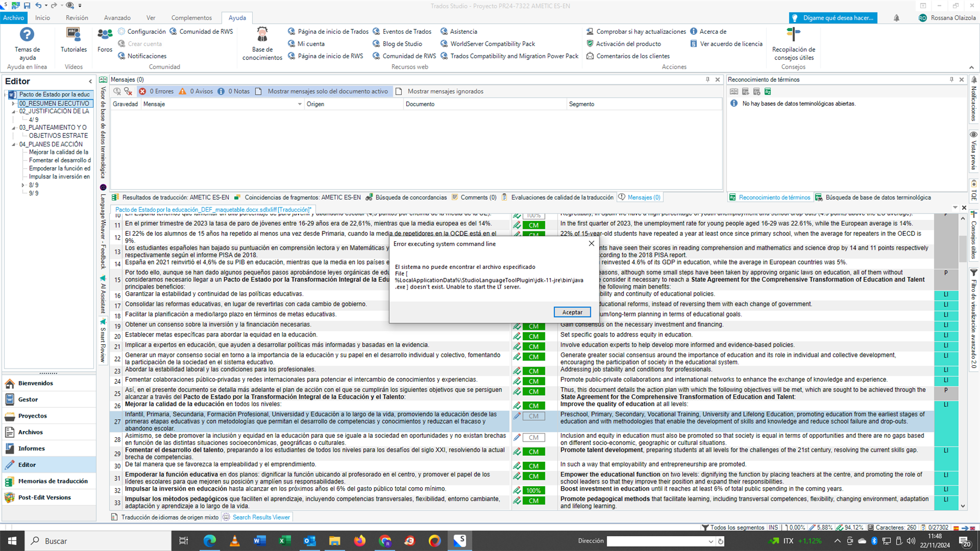Open Página de inicio de Trados
Screen dimensions: 980x551
tap(328, 32)
